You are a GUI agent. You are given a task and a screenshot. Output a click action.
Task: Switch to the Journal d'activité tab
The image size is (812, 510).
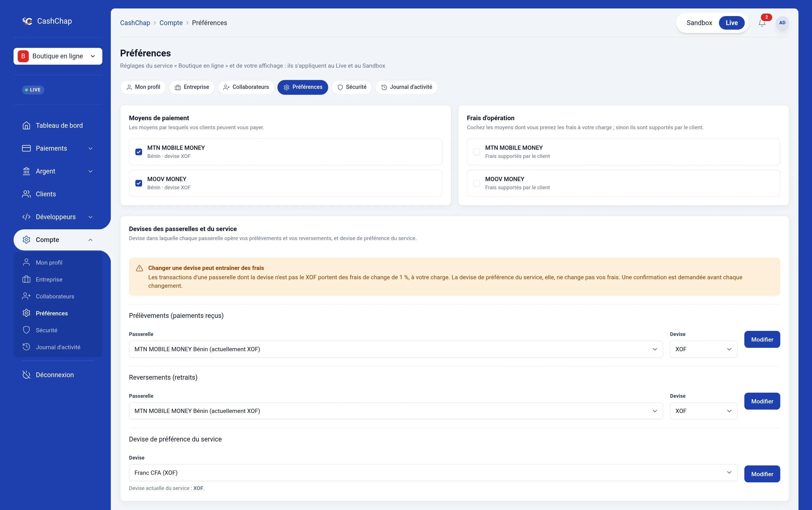407,87
